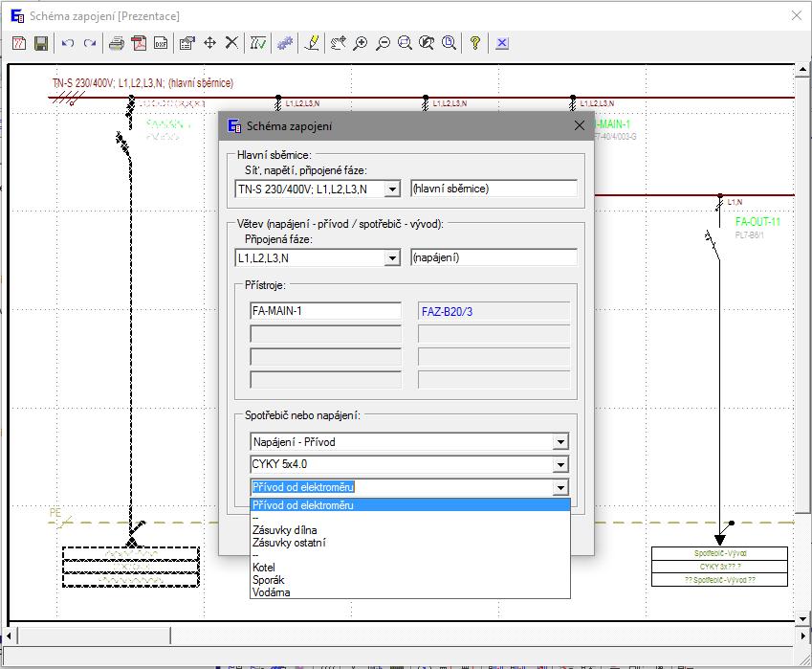The width and height of the screenshot is (812, 669).
Task: Close the inner Schéma zapojení dialog
Action: pyautogui.click(x=580, y=125)
